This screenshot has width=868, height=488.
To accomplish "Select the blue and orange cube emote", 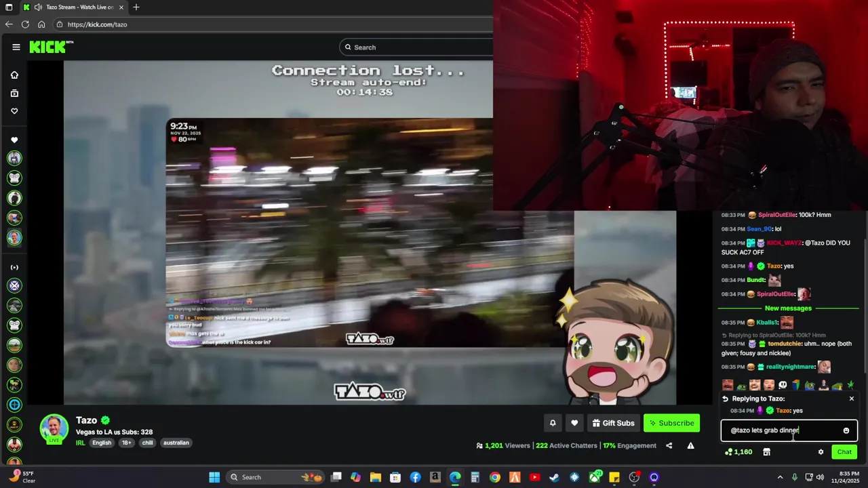I will point(795,385).
